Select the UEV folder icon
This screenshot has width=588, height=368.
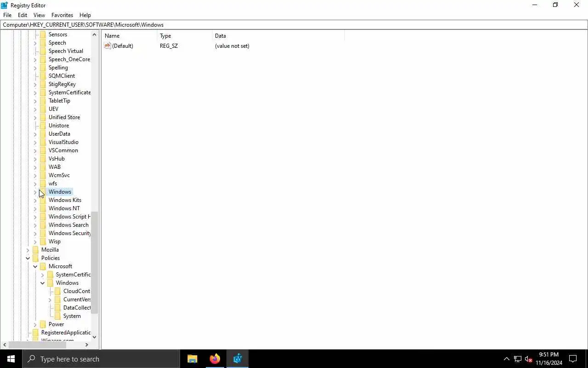[x=43, y=109]
